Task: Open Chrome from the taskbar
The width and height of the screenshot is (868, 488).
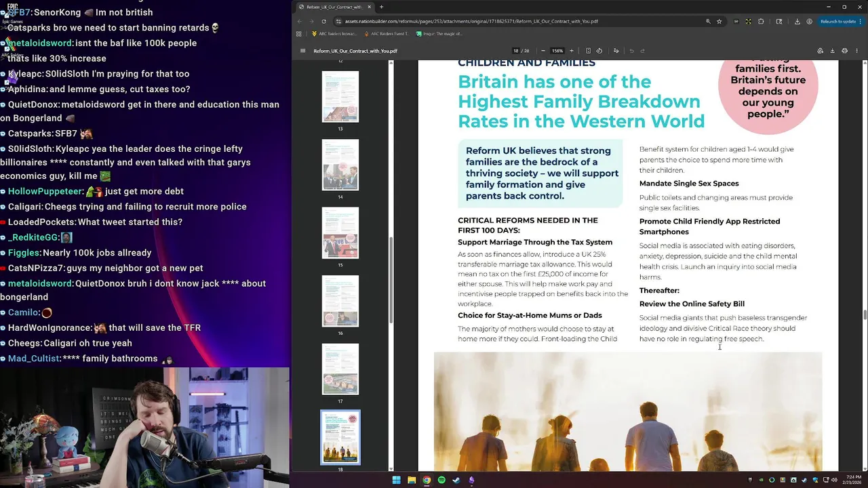Action: (x=427, y=480)
